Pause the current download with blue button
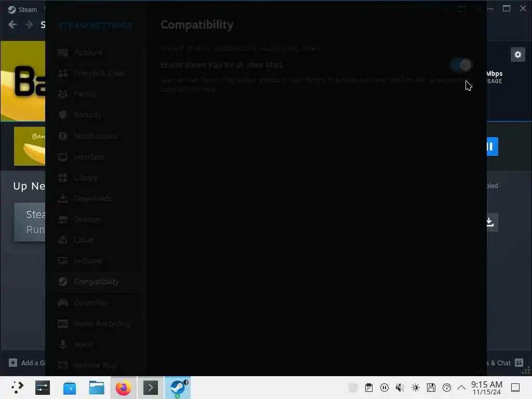Image resolution: width=532 pixels, height=399 pixels. coord(492,147)
